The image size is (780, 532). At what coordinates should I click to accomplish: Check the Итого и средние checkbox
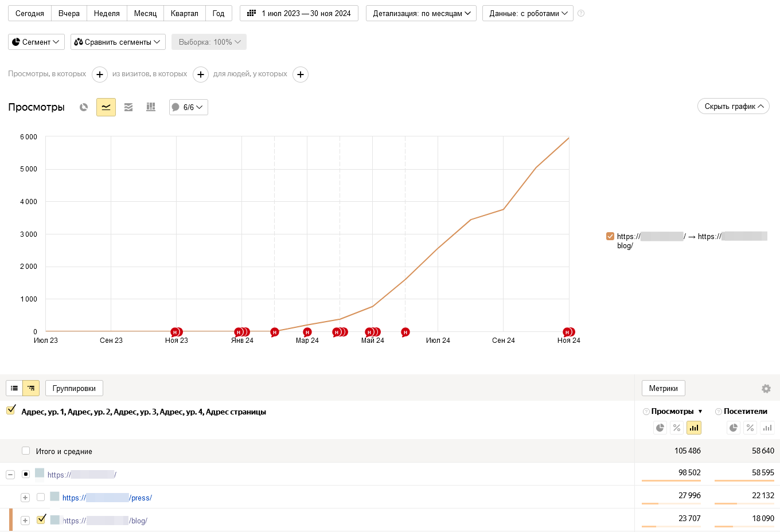26,451
